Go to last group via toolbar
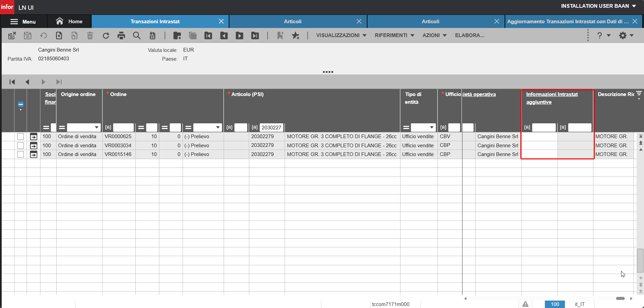 coord(255,35)
